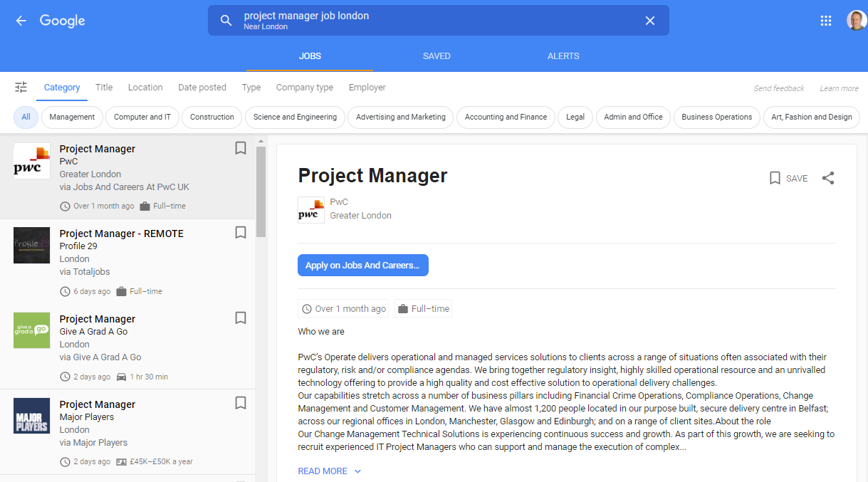Viewport: 868px width, 482px height.
Task: Click the '£45K–£50K a year' salary text
Action: click(x=161, y=461)
